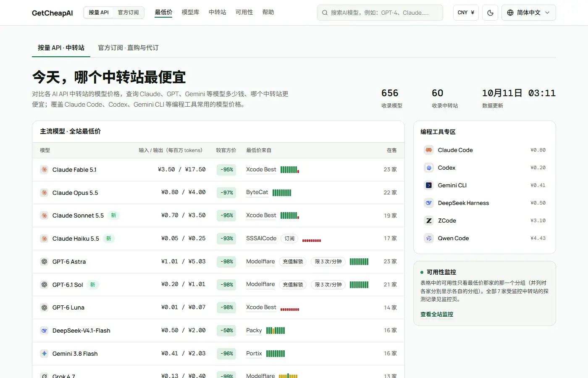Open Xcode Best link in Claude Fable row
This screenshot has width=588, height=378.
click(x=261, y=170)
